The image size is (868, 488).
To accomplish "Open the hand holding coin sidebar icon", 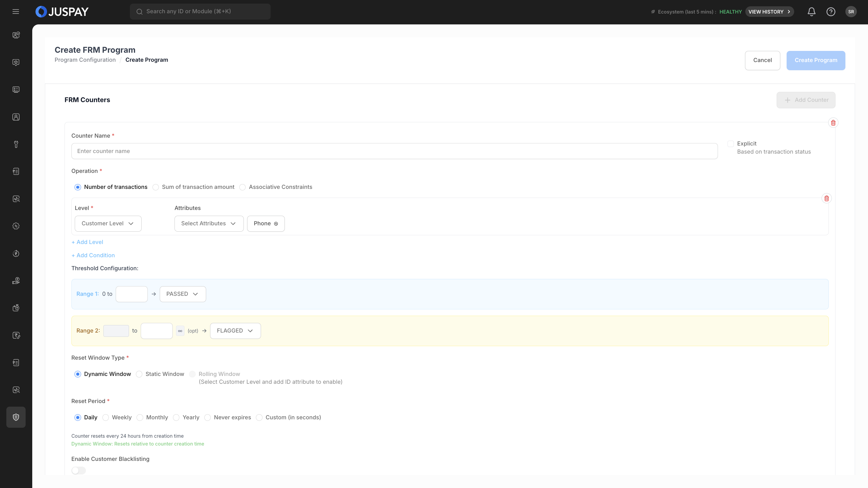I will [16, 280].
